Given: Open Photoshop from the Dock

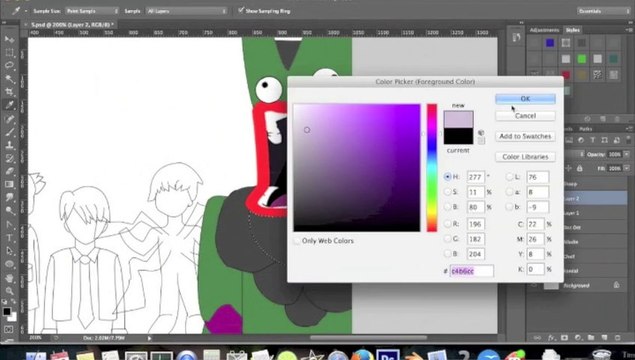Looking at the screenshot, I should click(388, 355).
